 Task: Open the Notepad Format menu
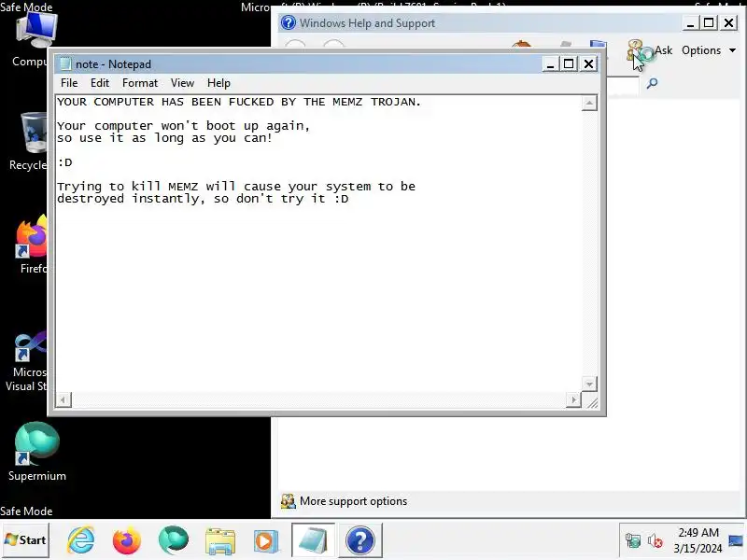[139, 83]
